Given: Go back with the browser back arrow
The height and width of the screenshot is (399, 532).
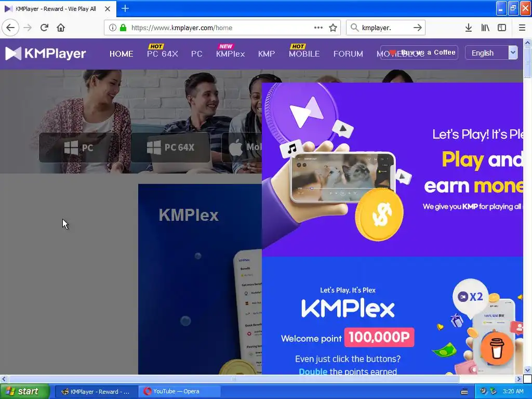Looking at the screenshot, I should tap(10, 28).
